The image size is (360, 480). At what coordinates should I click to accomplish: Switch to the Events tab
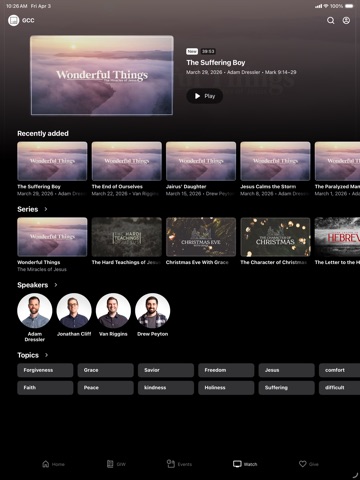pyautogui.click(x=179, y=464)
